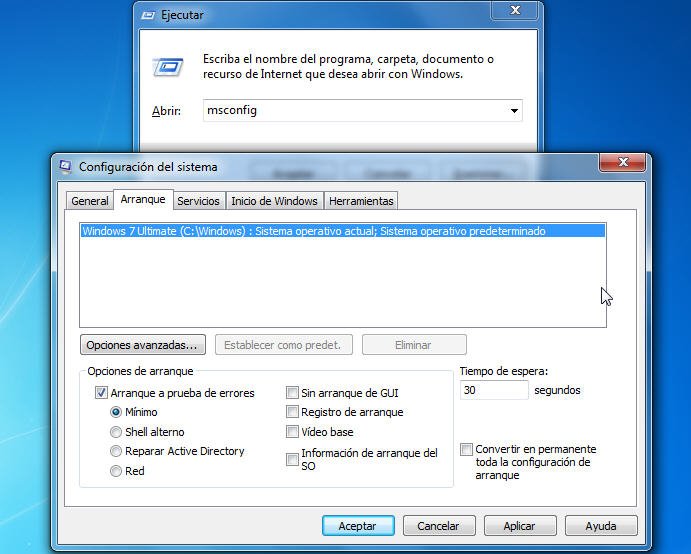This screenshot has width=691, height=554.
Task: Go to the Servicios tab
Action: click(x=198, y=201)
